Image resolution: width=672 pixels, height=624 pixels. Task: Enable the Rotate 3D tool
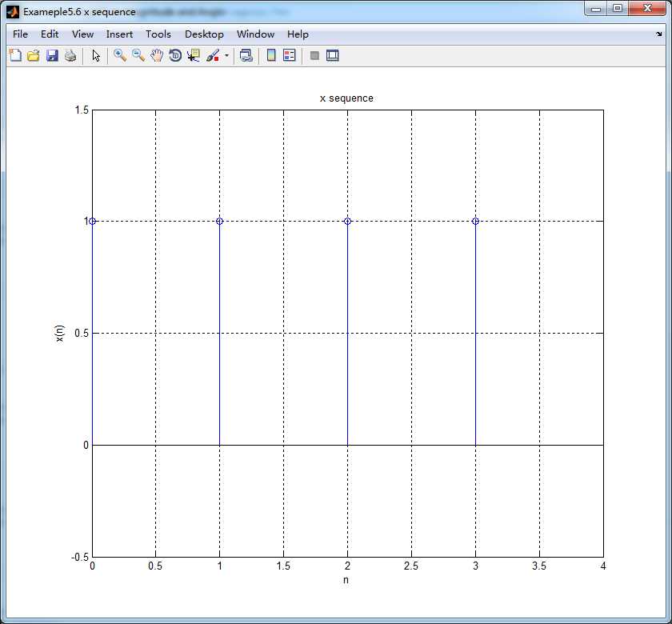[175, 55]
